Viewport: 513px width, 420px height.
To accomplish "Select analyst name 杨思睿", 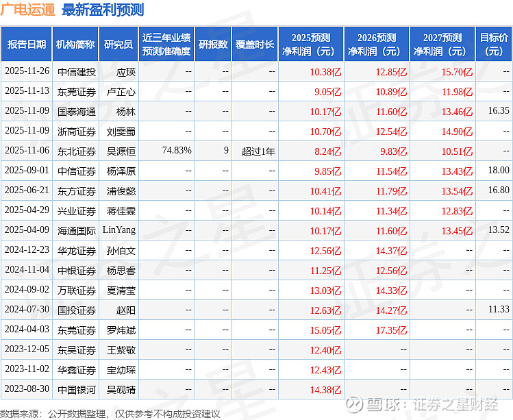I will click(x=121, y=271).
